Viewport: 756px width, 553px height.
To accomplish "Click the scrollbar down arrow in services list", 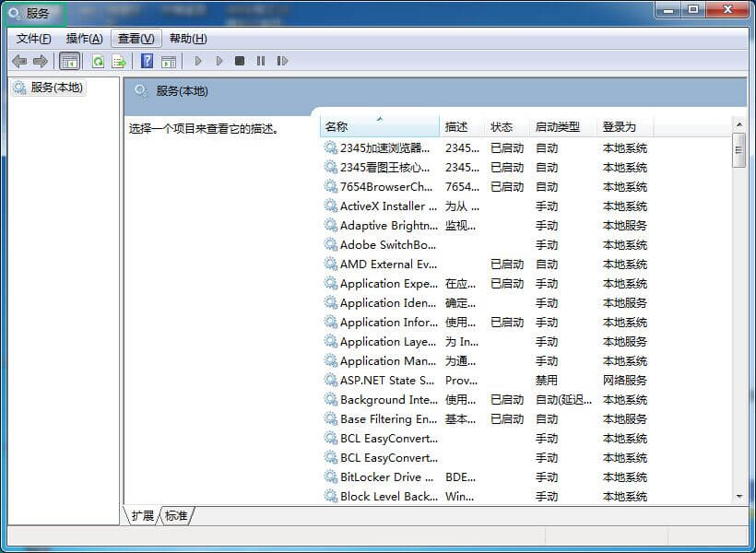I will (x=738, y=496).
